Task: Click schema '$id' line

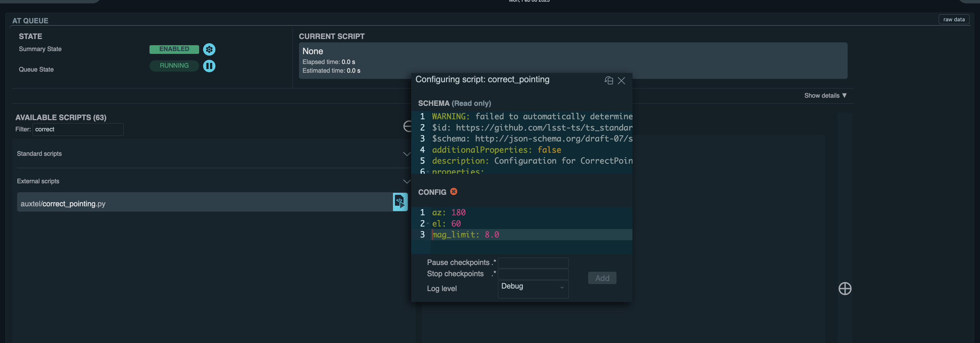Action: tap(532, 127)
